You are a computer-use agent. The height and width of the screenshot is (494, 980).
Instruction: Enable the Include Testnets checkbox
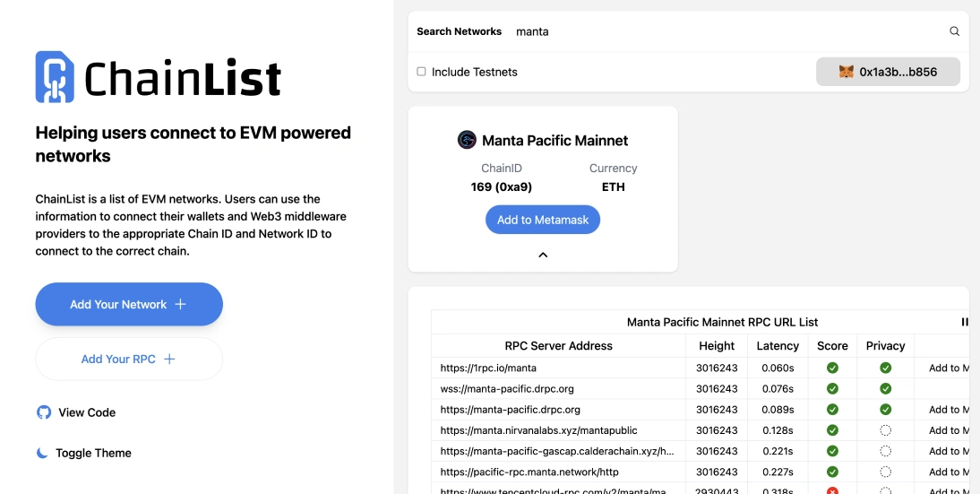pos(421,72)
